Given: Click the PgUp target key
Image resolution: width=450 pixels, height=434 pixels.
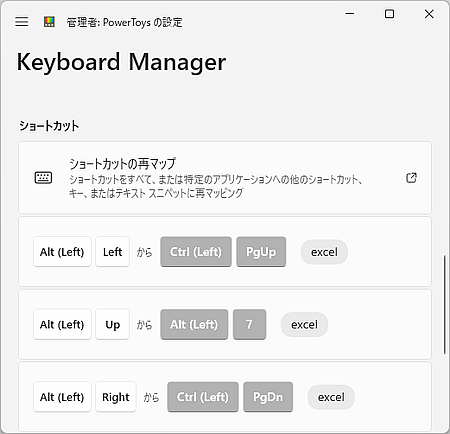Looking at the screenshot, I should coord(261,252).
